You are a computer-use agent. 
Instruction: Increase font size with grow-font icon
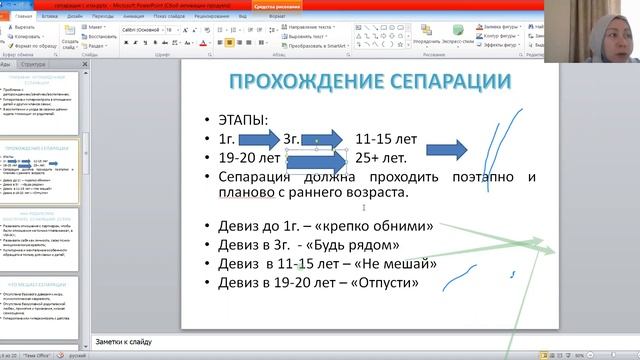point(185,30)
